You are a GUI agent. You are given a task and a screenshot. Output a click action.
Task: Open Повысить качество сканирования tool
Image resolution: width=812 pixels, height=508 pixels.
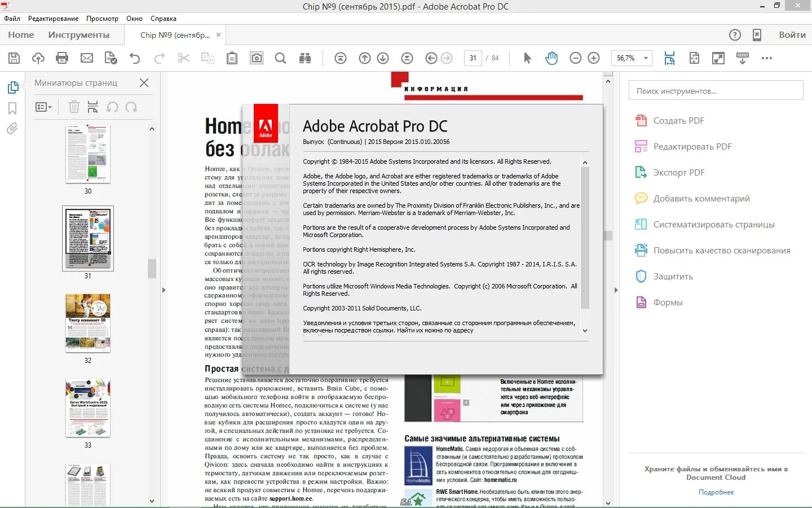point(713,251)
